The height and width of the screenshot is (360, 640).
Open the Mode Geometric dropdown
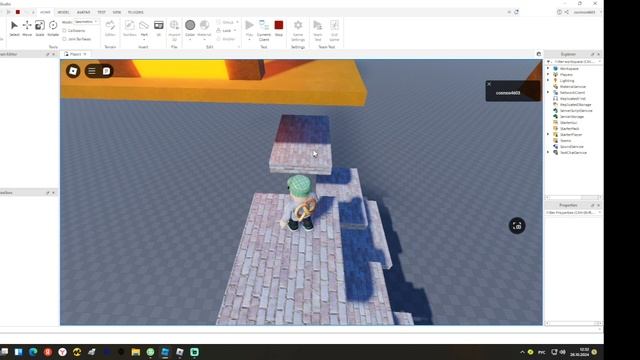[86, 22]
